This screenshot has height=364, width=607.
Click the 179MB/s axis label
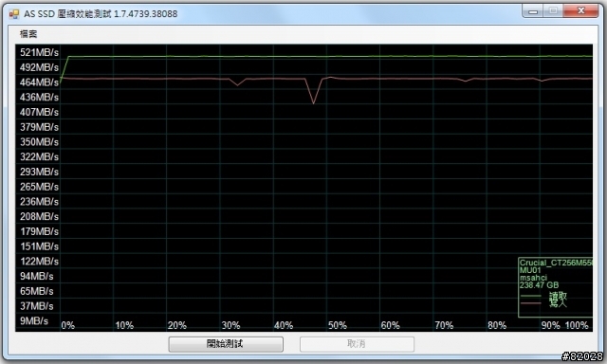coord(39,231)
